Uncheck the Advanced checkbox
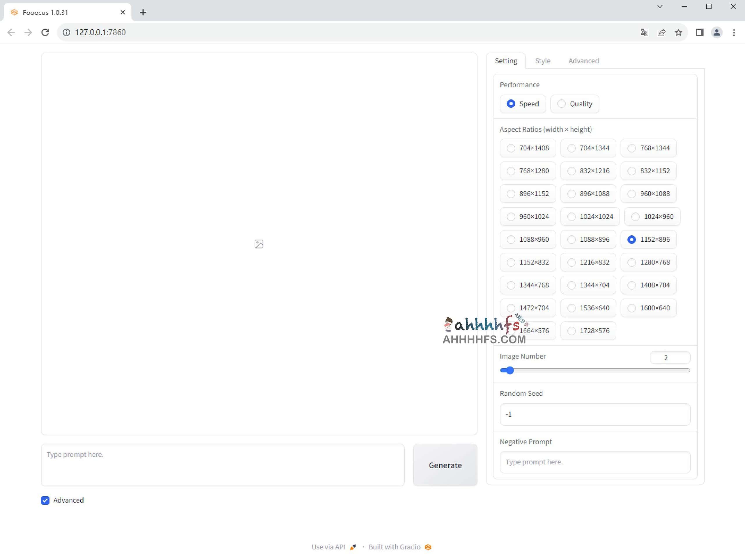Image resolution: width=745 pixels, height=560 pixels. [45, 500]
